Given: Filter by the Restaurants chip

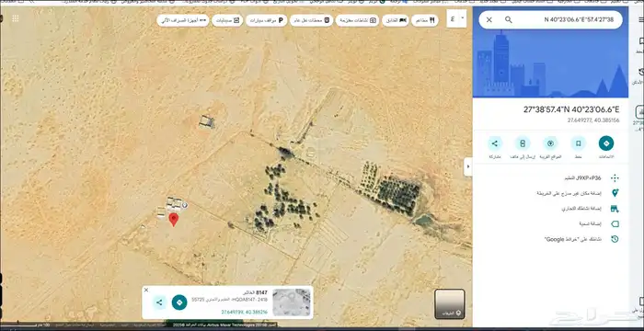Looking at the screenshot, I should 425,20.
